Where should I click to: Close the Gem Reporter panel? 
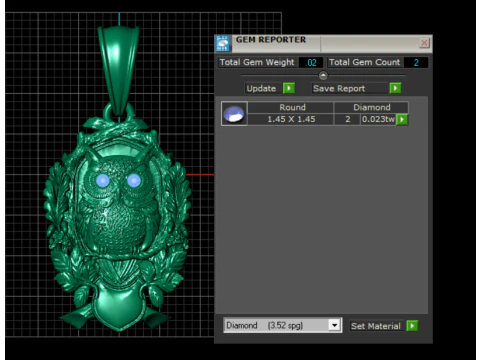click(424, 43)
